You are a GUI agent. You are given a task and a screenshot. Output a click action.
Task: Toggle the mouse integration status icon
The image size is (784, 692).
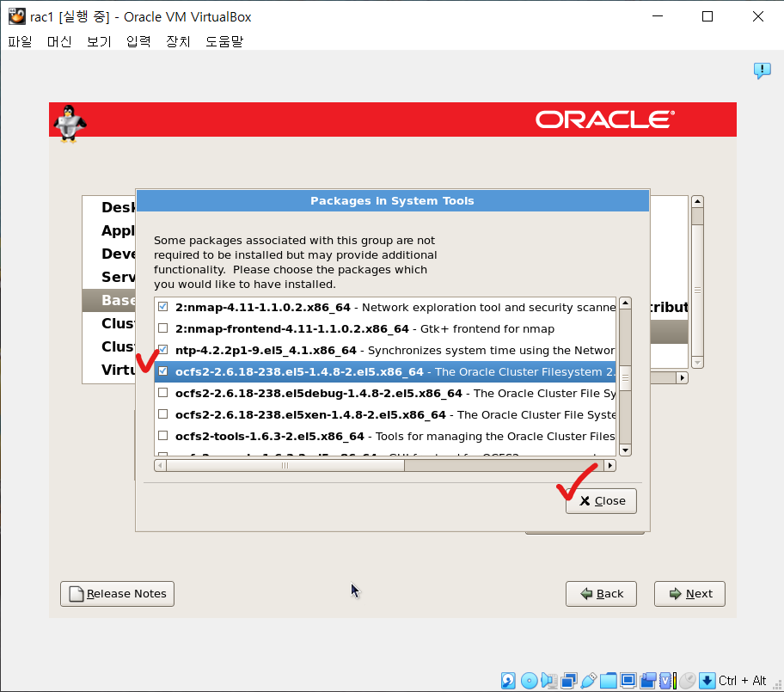(x=688, y=681)
